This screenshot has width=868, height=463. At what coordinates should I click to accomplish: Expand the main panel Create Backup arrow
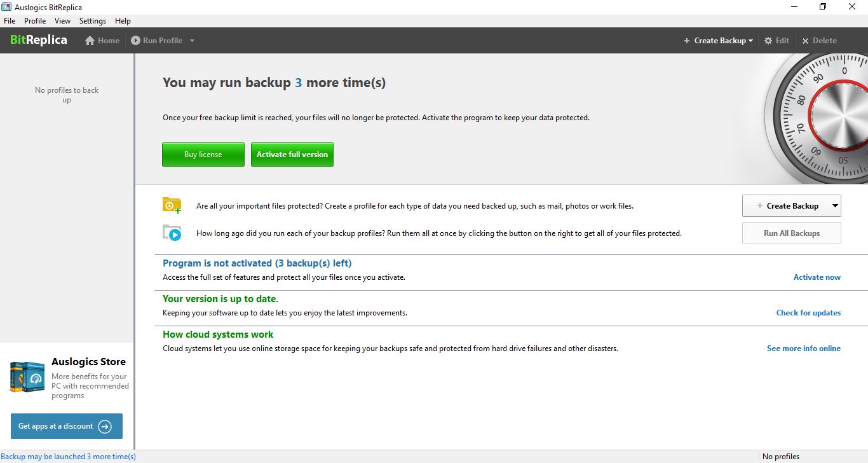tap(835, 206)
